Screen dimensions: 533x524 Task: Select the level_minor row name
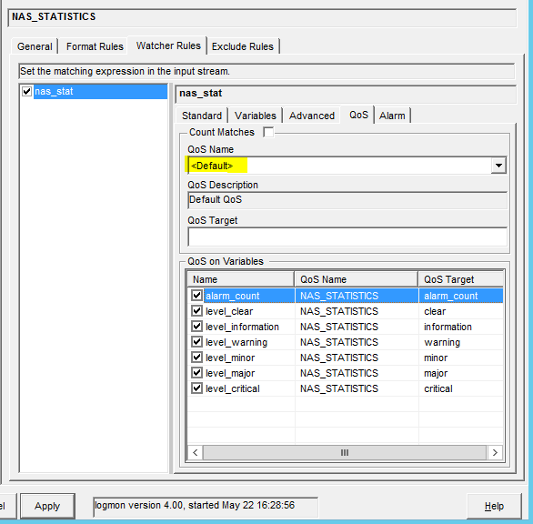pos(230,358)
